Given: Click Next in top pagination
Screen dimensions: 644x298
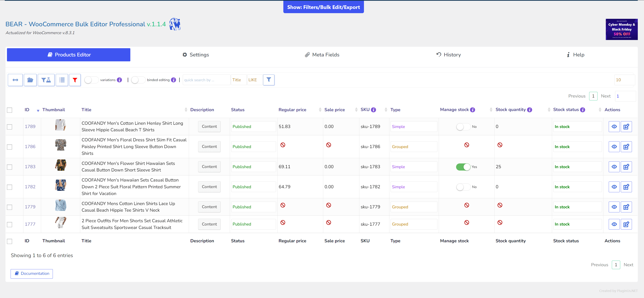Looking at the screenshot, I should coord(605,96).
